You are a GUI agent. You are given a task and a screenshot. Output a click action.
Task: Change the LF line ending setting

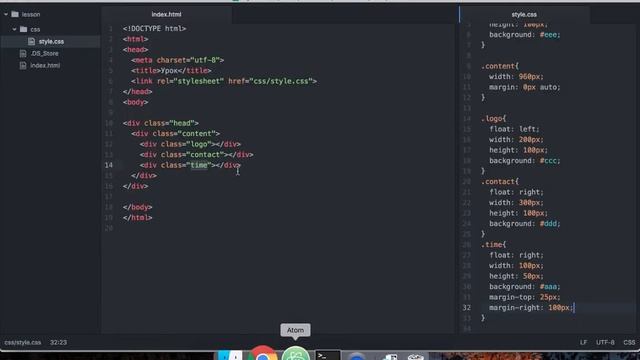click(583, 342)
